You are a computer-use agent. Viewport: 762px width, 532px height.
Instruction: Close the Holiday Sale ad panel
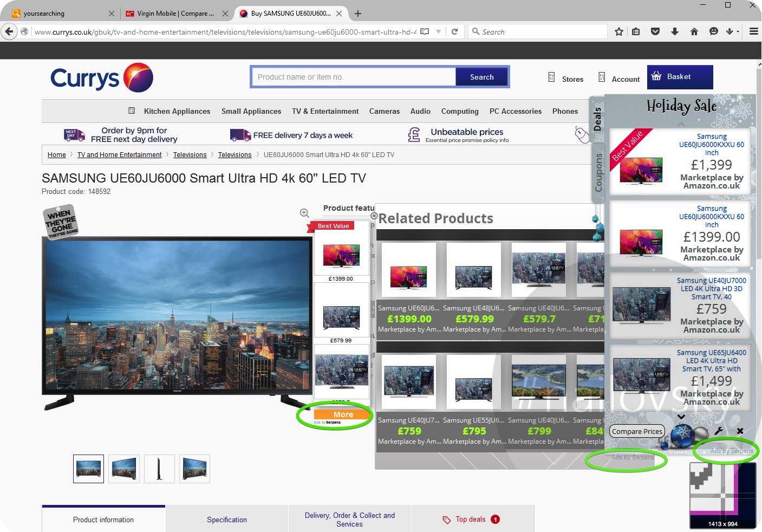740,431
